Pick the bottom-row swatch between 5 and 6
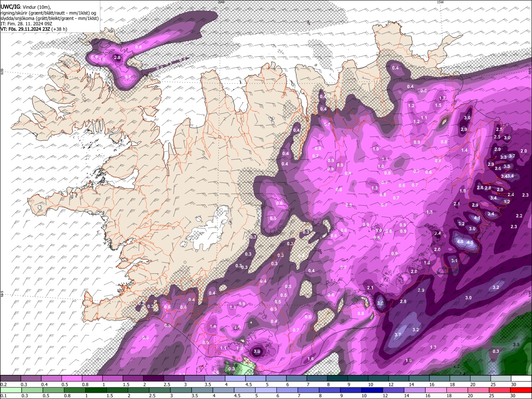Screen dimensions: 532x399 (x=266, y=390)
